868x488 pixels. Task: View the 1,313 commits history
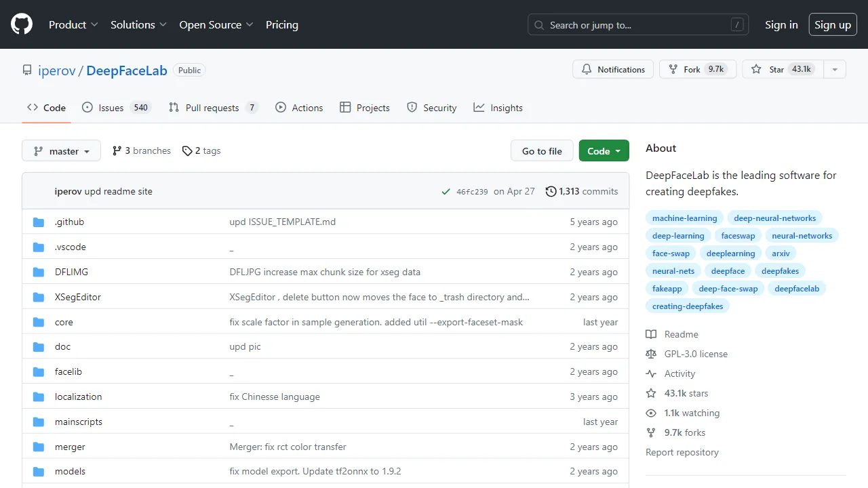point(582,191)
